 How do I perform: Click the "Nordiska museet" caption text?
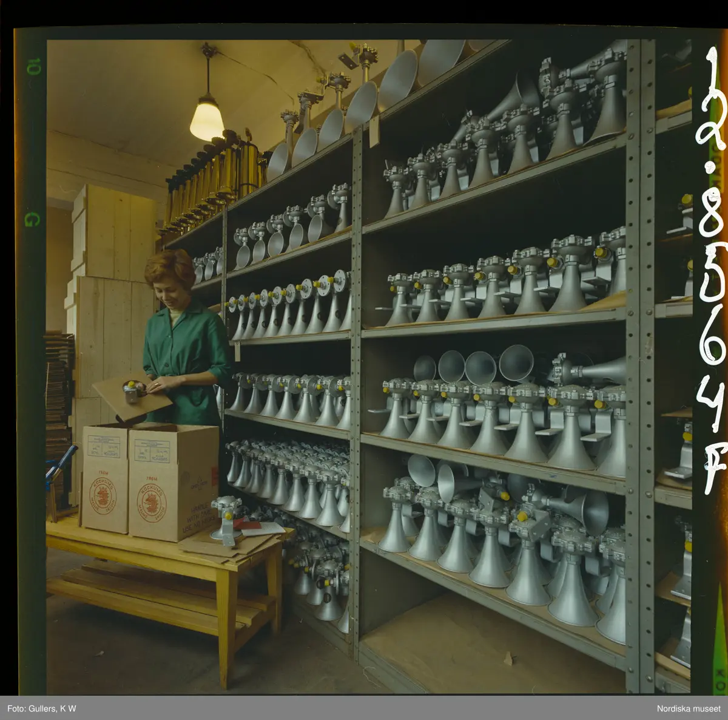pos(689,708)
